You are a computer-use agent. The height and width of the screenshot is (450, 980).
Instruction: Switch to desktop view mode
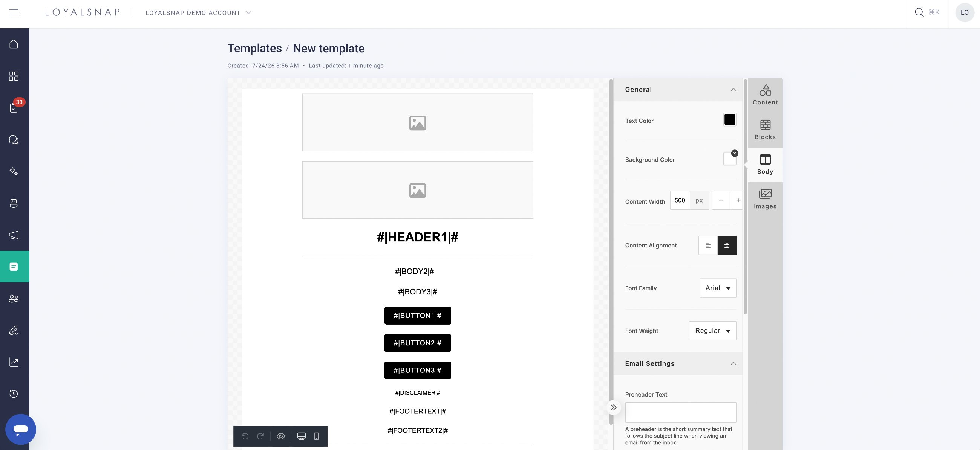pos(301,436)
